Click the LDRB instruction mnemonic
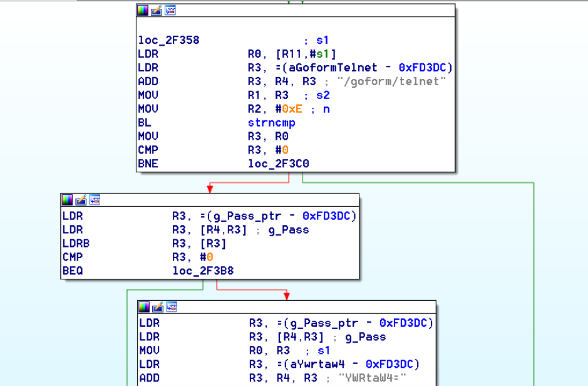Screen dimensions: 588x386 click(76, 244)
